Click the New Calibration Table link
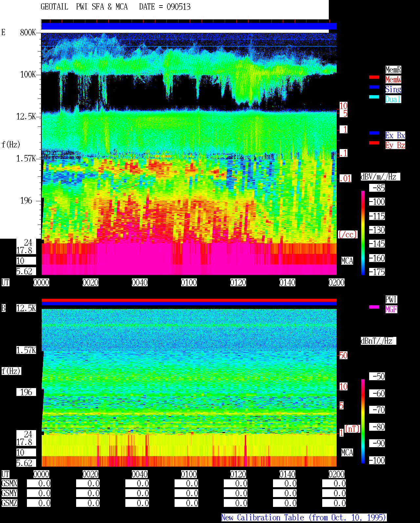The width and height of the screenshot is (420, 523). 304,517
